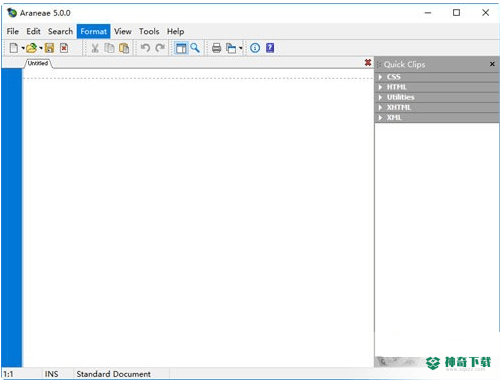The height and width of the screenshot is (381, 500).
Task: Click the Paste clipboard icon
Action: pos(124,48)
